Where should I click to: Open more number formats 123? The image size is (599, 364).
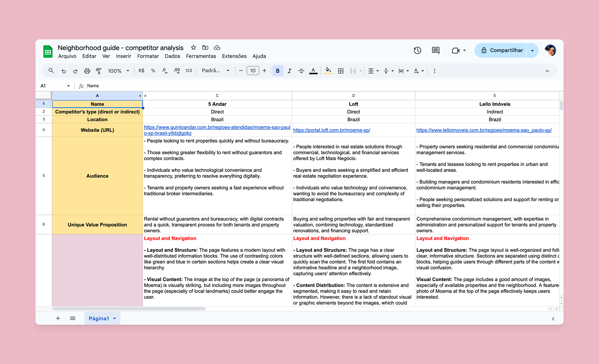(x=189, y=71)
